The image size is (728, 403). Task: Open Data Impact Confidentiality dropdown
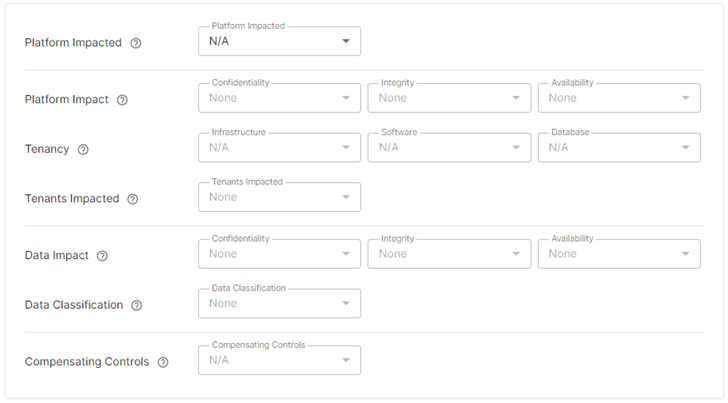280,254
